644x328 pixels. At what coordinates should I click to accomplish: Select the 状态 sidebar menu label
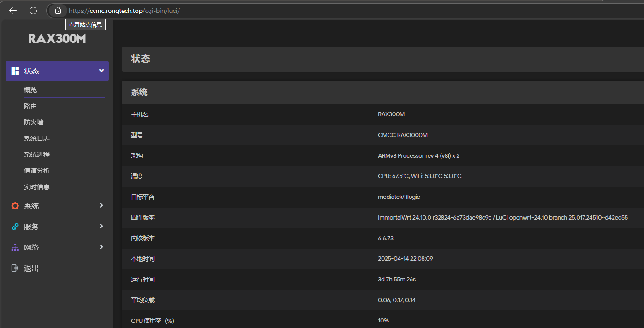pyautogui.click(x=31, y=71)
